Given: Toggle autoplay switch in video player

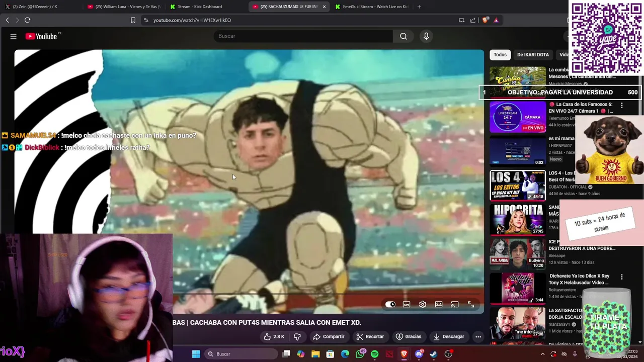Looking at the screenshot, I should tap(390, 304).
